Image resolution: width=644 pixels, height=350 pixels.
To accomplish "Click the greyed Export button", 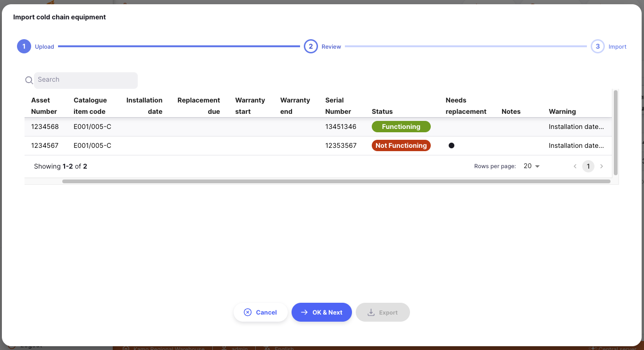I will (383, 312).
